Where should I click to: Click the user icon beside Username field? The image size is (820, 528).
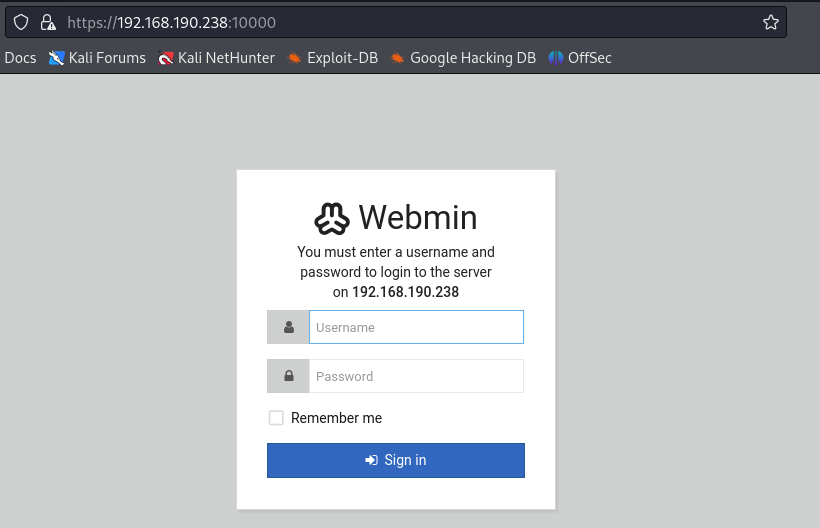coord(289,327)
